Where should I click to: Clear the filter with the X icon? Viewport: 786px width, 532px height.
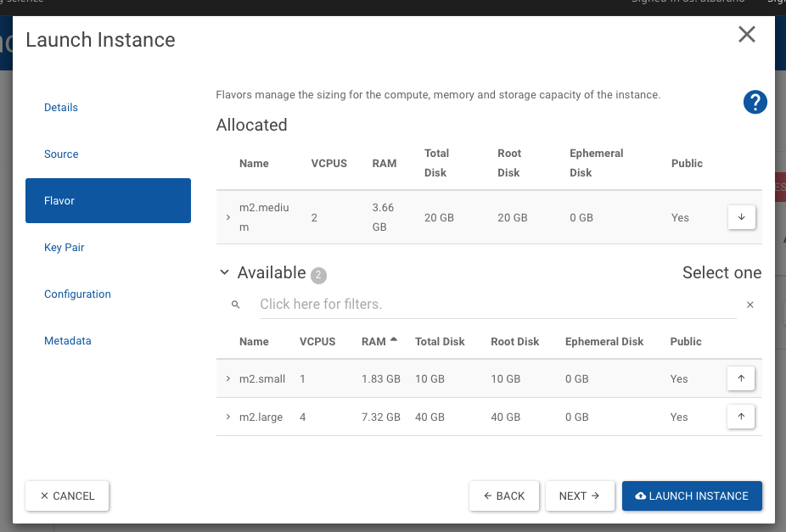pos(750,305)
